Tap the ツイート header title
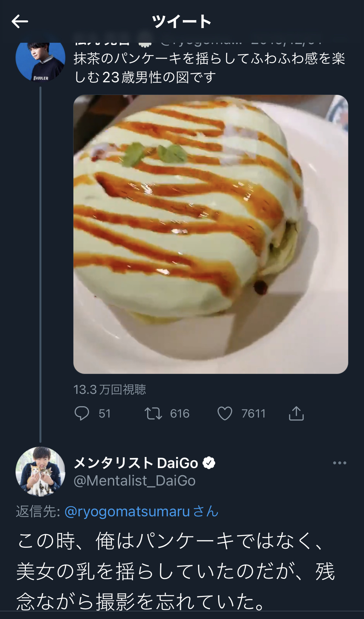The height and width of the screenshot is (619, 364). 182,22
